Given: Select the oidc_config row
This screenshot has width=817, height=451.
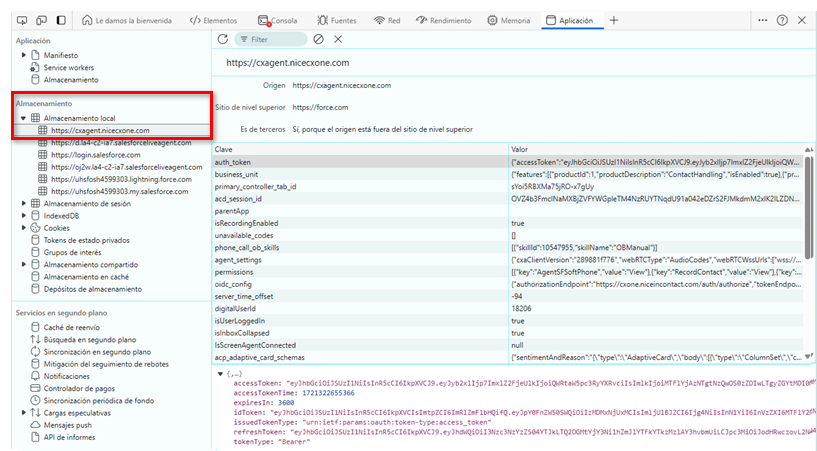Looking at the screenshot, I should click(x=507, y=284).
